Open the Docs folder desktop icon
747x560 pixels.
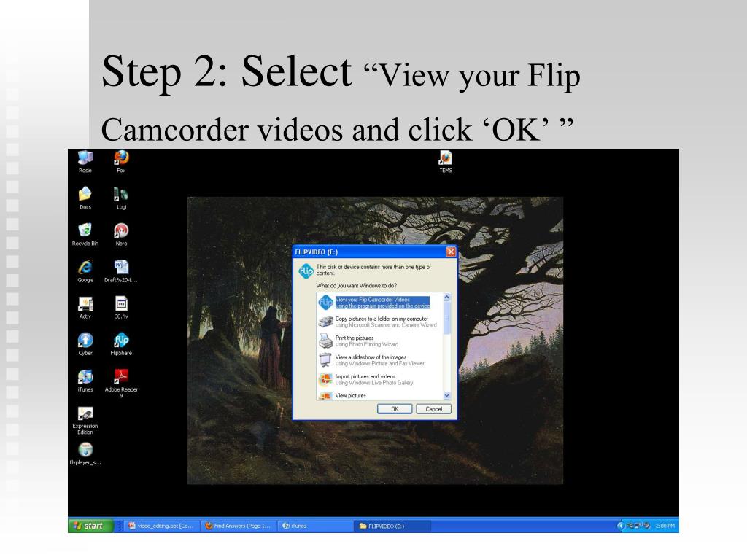(85, 198)
